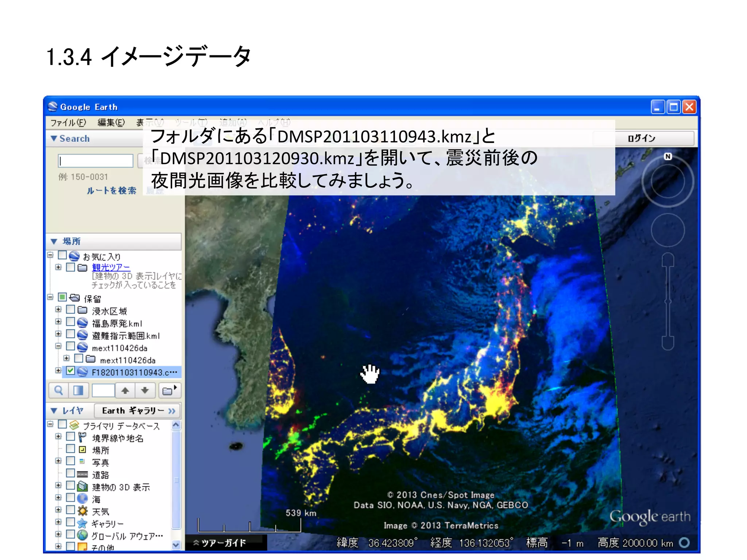Click the 天気 sun layer icon
The image size is (747, 560).
pos(82,510)
